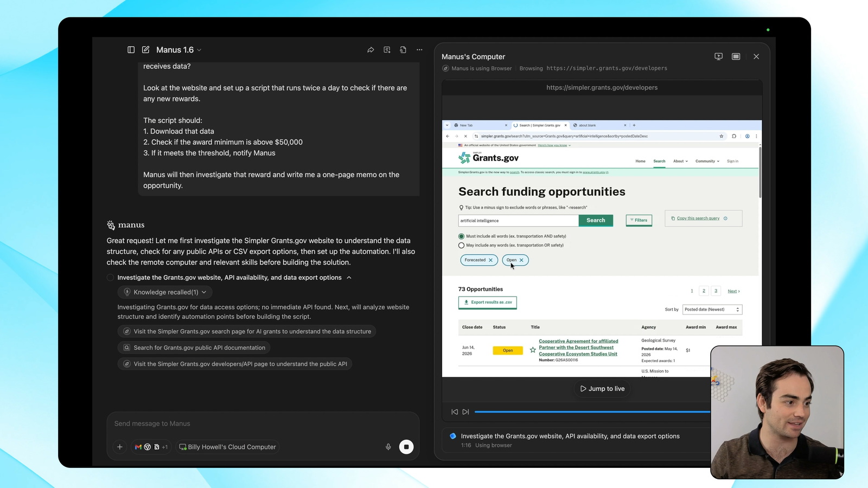Click the manus logo above the reply
The width and height of the screenshot is (868, 488).
(126, 225)
